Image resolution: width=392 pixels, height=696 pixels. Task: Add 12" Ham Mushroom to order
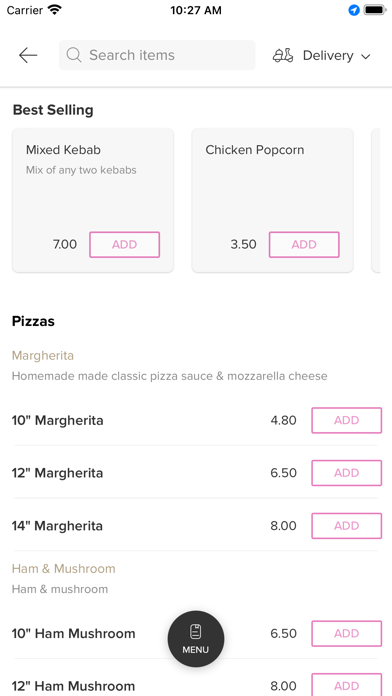point(347,684)
